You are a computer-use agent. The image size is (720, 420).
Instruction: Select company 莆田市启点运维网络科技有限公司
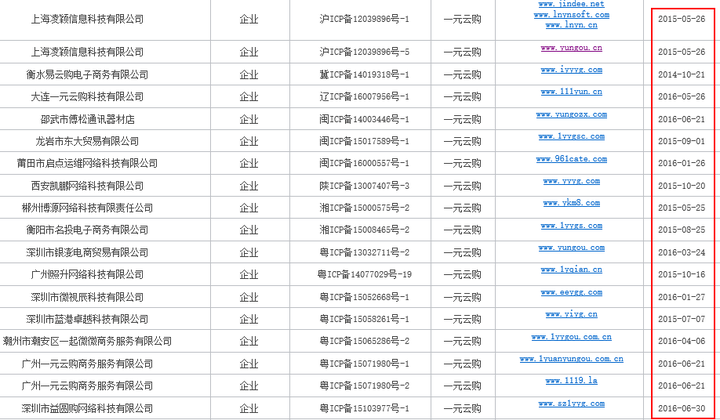(87, 163)
